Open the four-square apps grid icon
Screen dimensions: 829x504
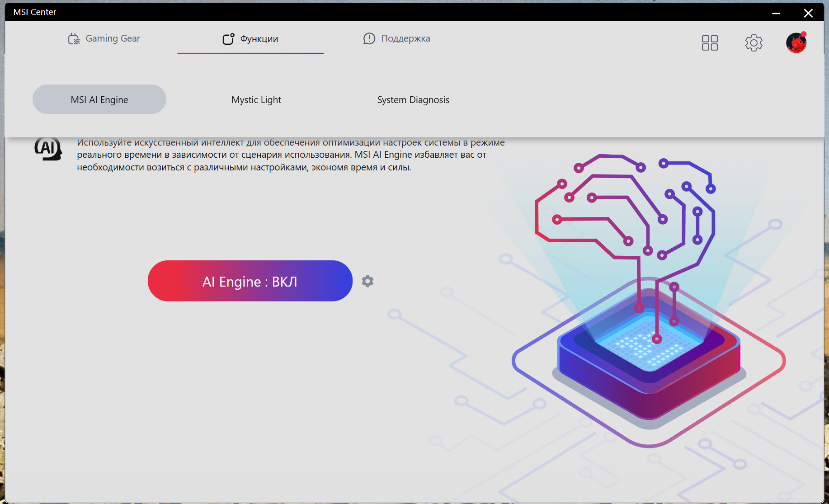pyautogui.click(x=710, y=43)
